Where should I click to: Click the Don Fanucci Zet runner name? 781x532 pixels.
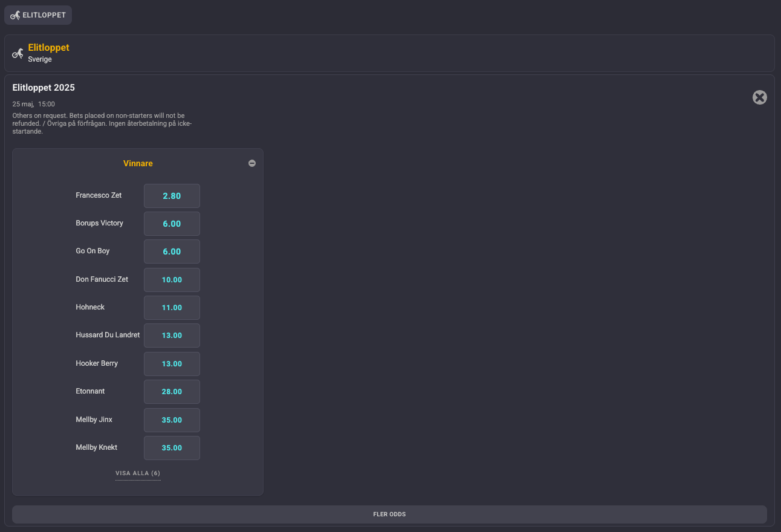pyautogui.click(x=102, y=279)
